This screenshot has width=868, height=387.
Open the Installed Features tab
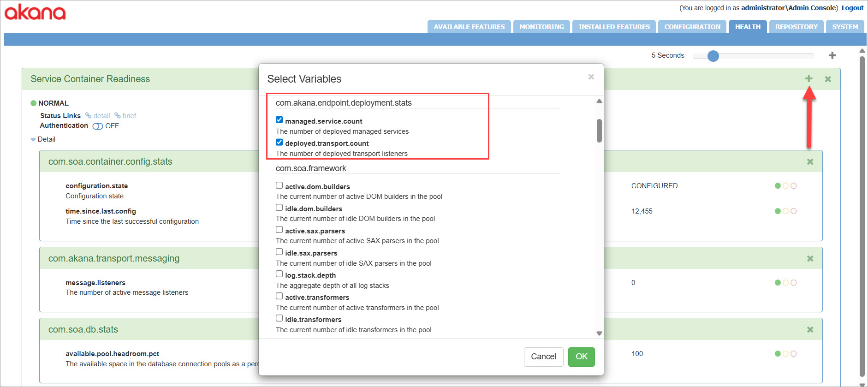point(614,27)
